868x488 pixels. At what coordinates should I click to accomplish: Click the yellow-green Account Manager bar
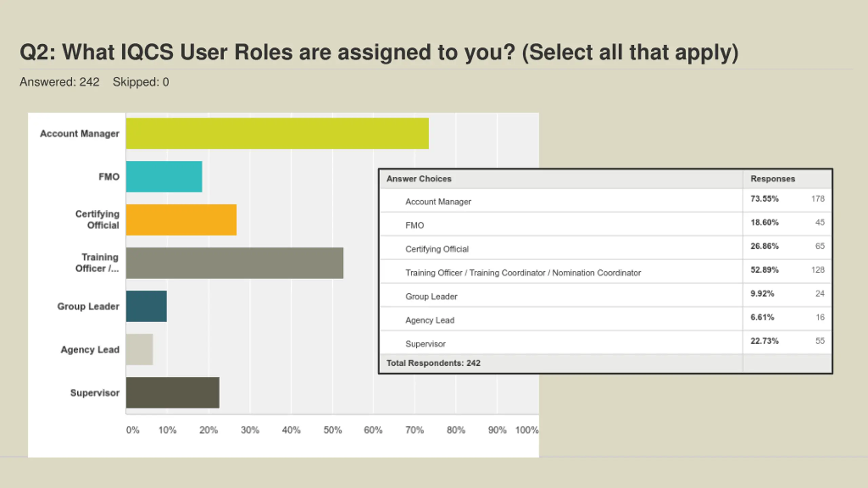[277, 134]
